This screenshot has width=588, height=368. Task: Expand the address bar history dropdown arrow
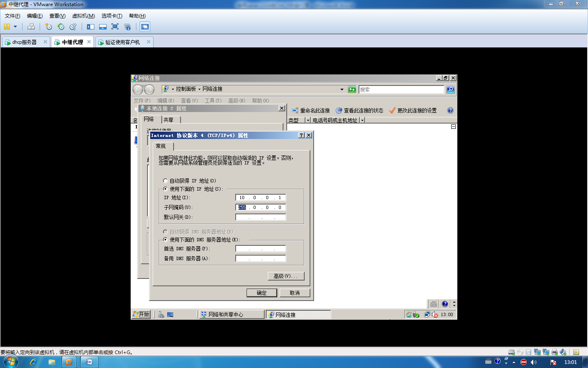pyautogui.click(x=342, y=90)
